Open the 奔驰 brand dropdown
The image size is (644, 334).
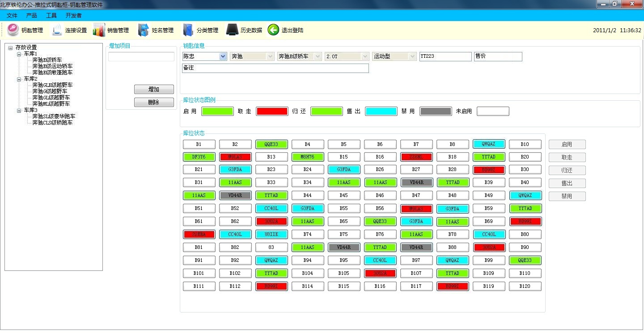click(271, 56)
